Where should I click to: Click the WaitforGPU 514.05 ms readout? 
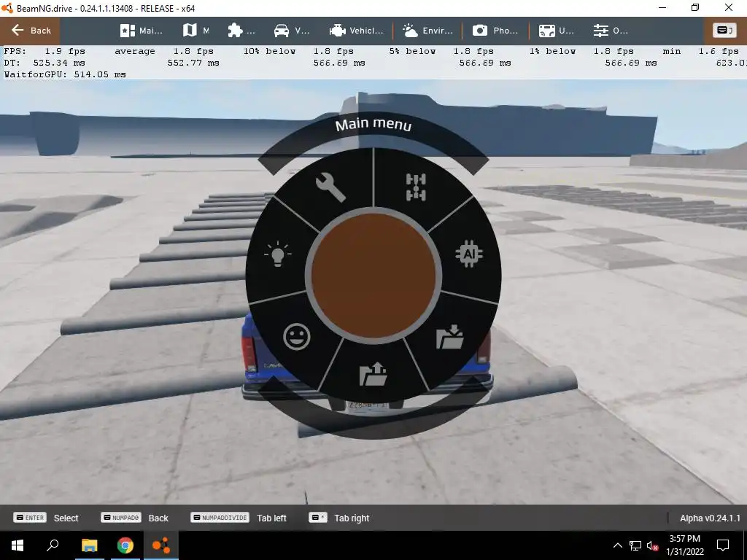(x=65, y=74)
